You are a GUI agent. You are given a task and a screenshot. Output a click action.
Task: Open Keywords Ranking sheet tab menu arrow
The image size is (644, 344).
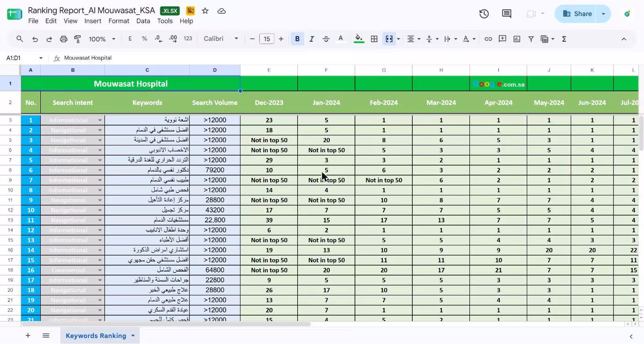click(x=133, y=336)
